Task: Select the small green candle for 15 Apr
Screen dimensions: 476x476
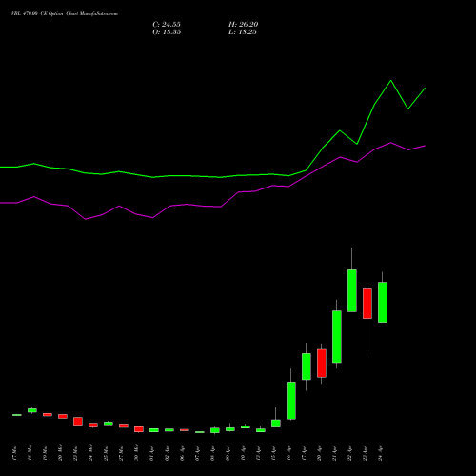Action: (276, 424)
